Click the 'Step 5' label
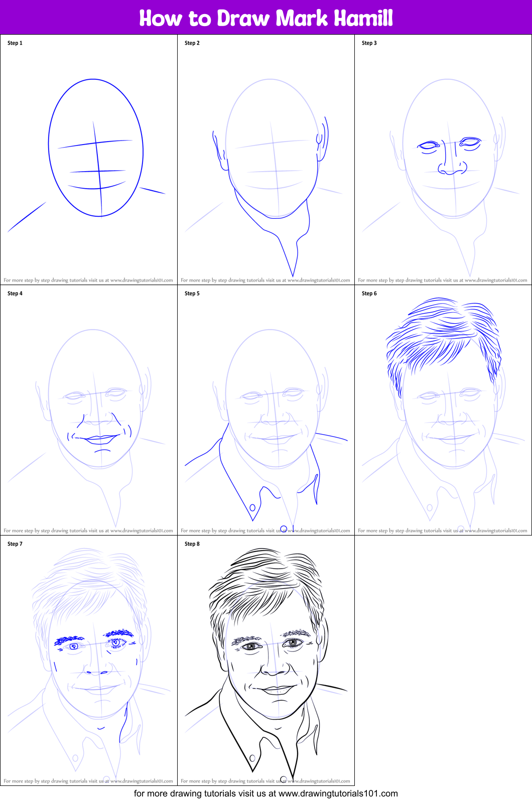The image size is (532, 801). pyautogui.click(x=192, y=294)
